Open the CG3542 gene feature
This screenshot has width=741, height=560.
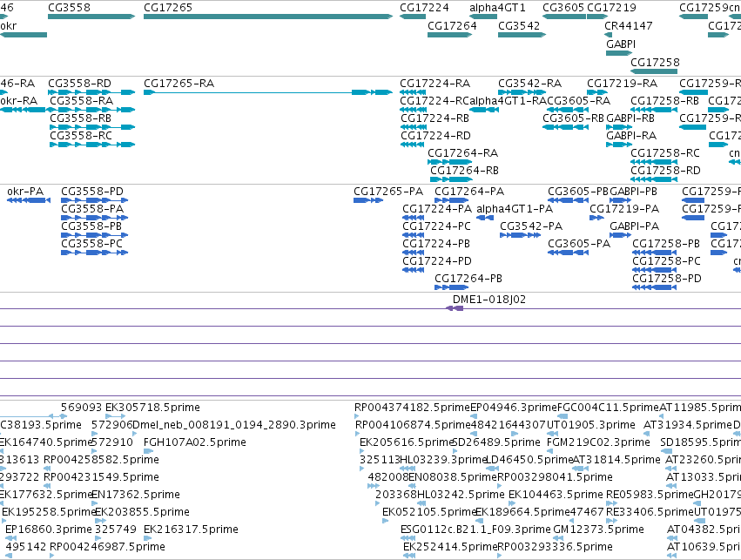tap(522, 35)
